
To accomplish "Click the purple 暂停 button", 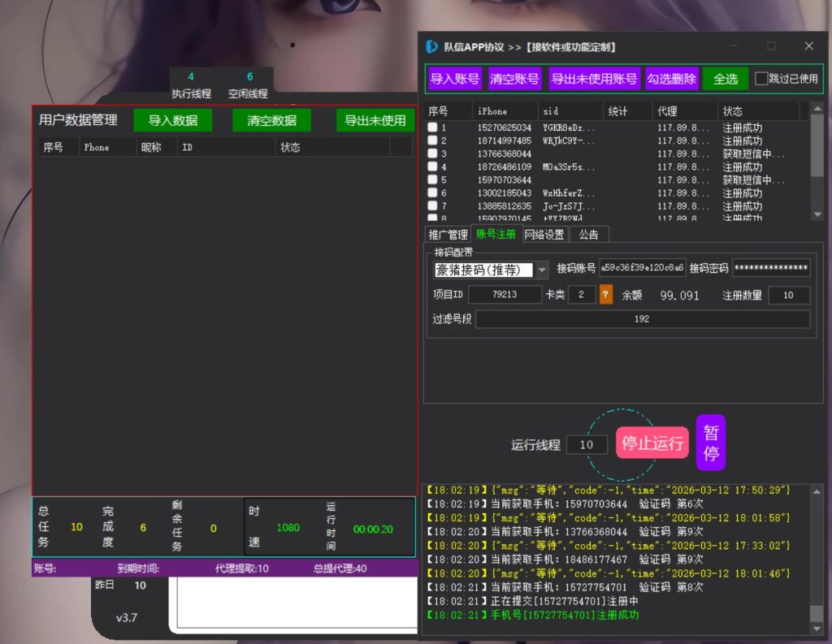I will [710, 443].
